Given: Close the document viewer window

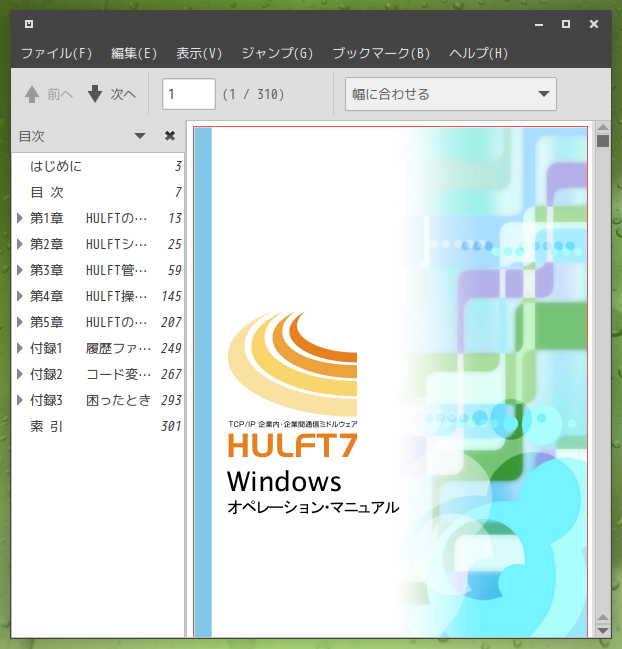Looking at the screenshot, I should pos(594,24).
